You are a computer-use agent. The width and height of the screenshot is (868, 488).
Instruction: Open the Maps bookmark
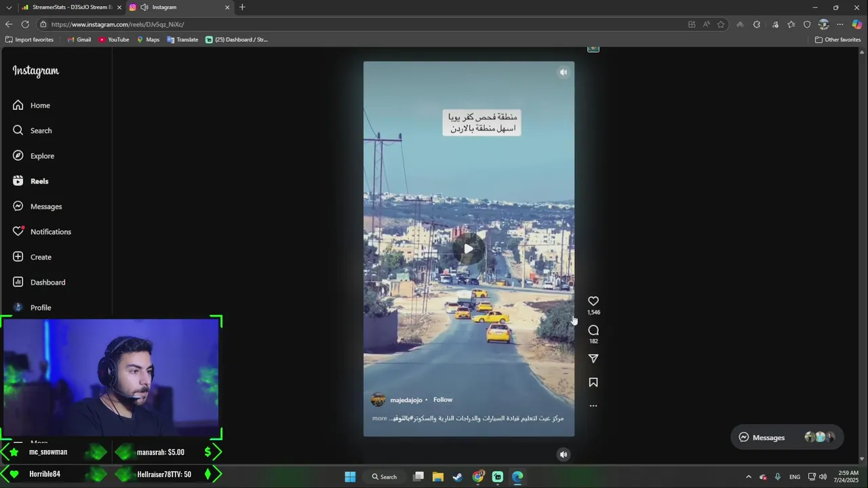click(x=148, y=40)
